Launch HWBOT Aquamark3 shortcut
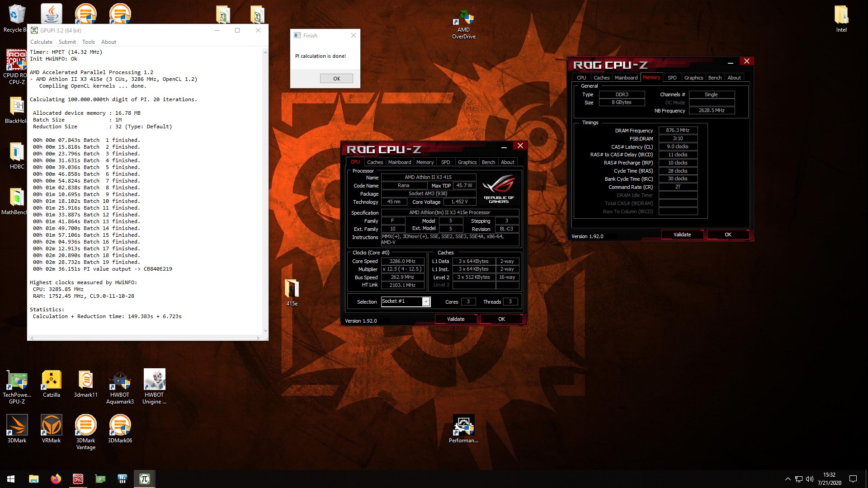Image resolution: width=868 pixels, height=488 pixels. click(x=120, y=386)
